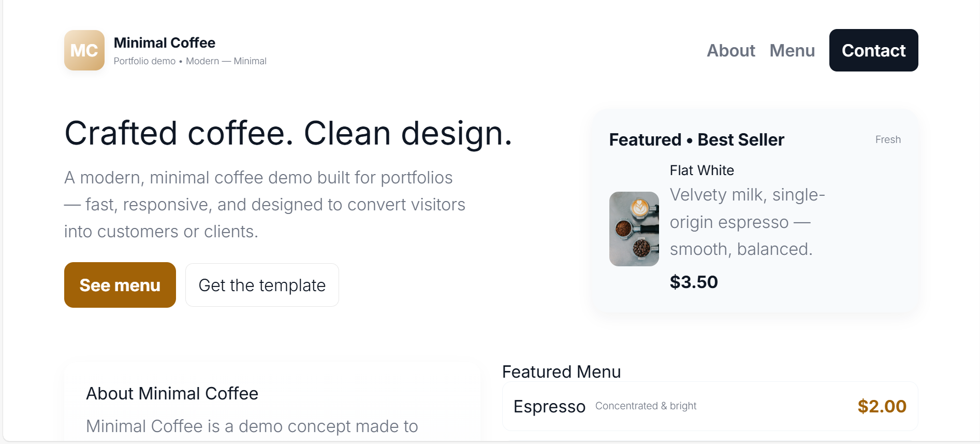Viewport: 980px width, 444px height.
Task: Click the Contact button
Action: point(873,50)
